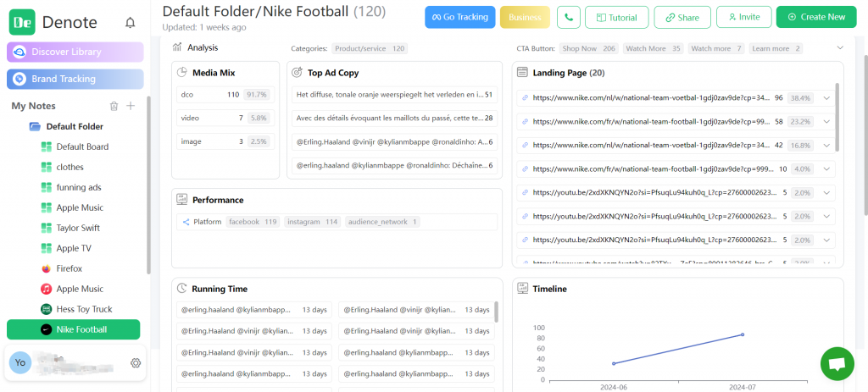Click the Brand Tracking icon
The height and width of the screenshot is (392, 868).
pos(19,79)
